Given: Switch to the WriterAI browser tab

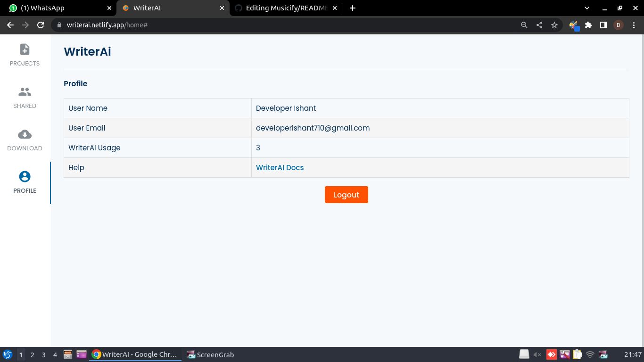Looking at the screenshot, I should point(173,8).
